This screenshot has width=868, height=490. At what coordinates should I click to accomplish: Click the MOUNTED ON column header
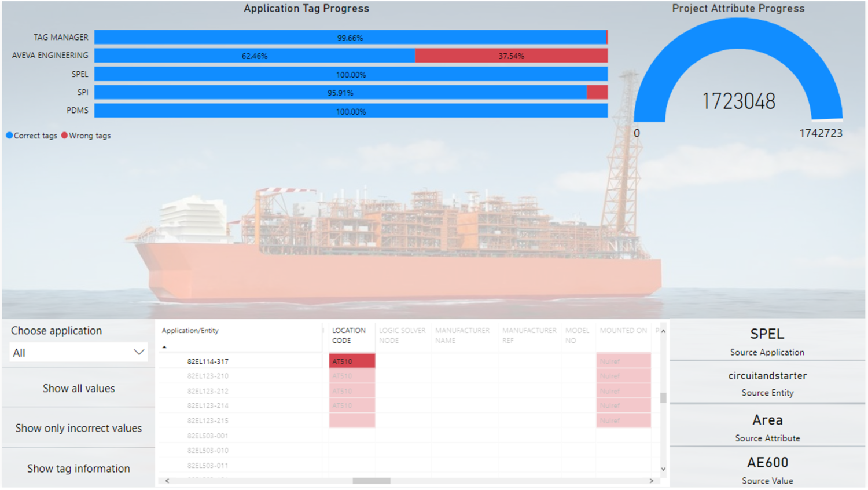click(x=623, y=331)
